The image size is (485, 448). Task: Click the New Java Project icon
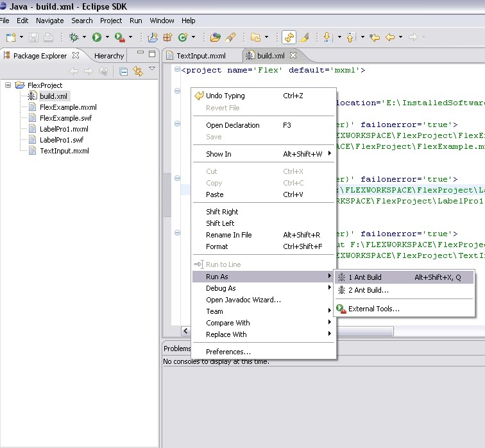coord(153,37)
